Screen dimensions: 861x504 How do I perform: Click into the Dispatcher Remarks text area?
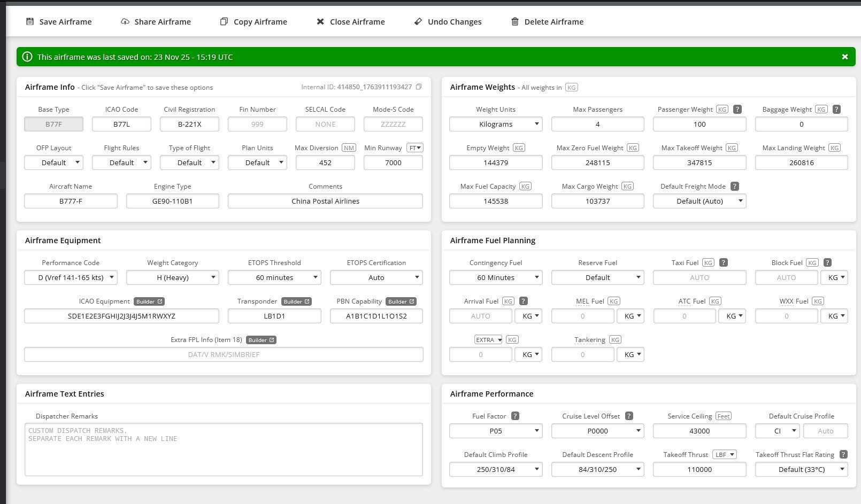224,449
